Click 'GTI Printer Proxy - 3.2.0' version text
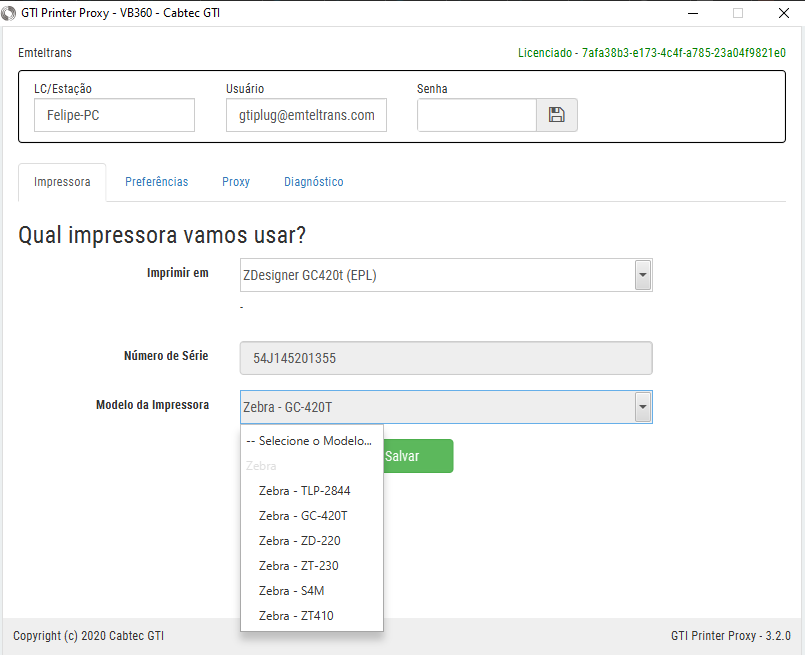 tap(731, 635)
